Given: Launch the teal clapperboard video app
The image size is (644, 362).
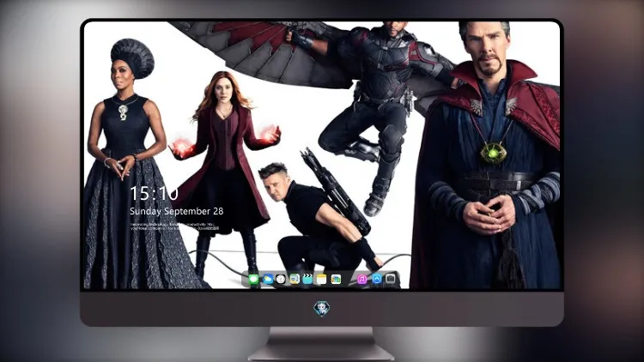Looking at the screenshot, I should coord(307,280).
